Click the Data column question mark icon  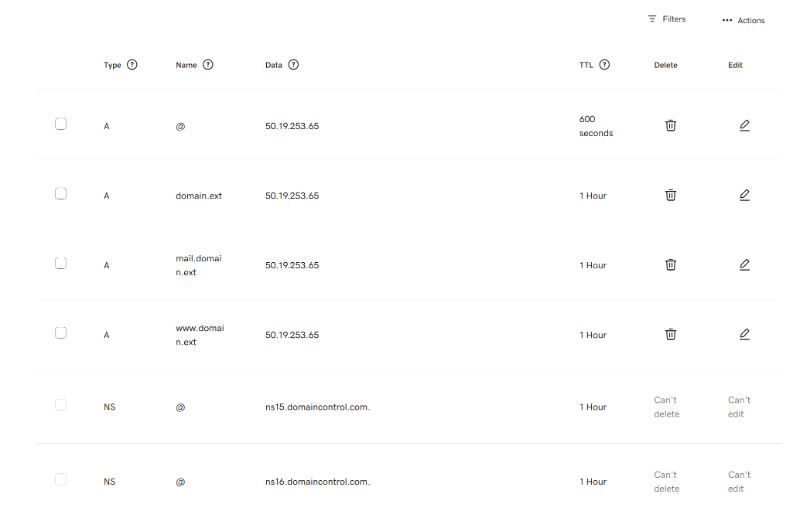(x=293, y=65)
